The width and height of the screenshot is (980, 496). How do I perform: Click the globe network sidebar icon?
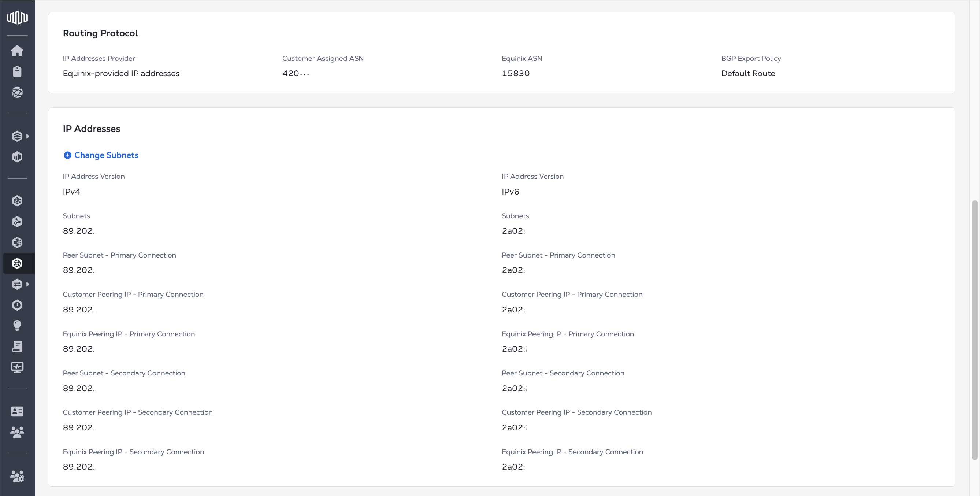click(x=17, y=93)
